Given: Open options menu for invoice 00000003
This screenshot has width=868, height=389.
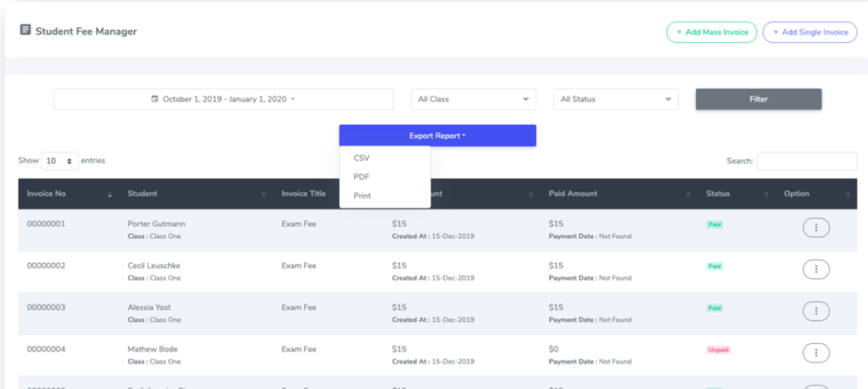Looking at the screenshot, I should (816, 311).
